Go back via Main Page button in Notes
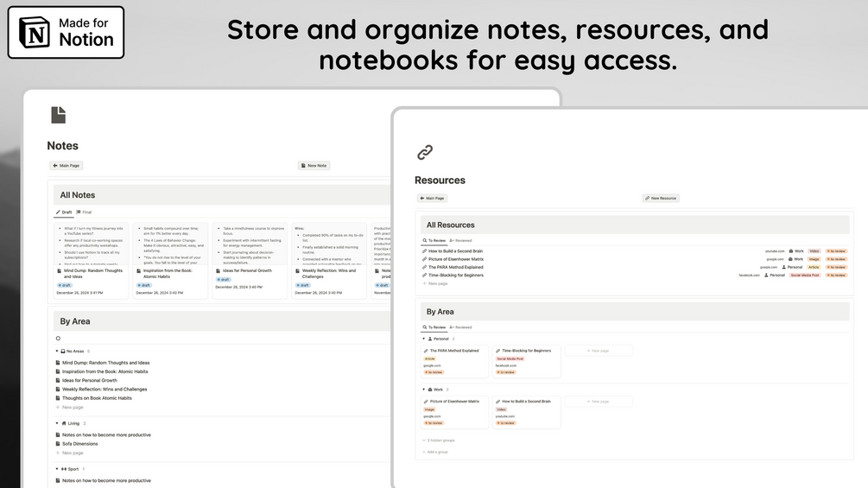Image resolution: width=868 pixels, height=488 pixels. (67, 166)
